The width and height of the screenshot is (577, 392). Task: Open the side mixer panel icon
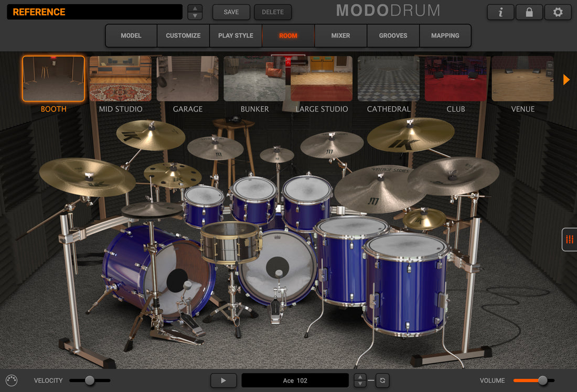point(570,239)
